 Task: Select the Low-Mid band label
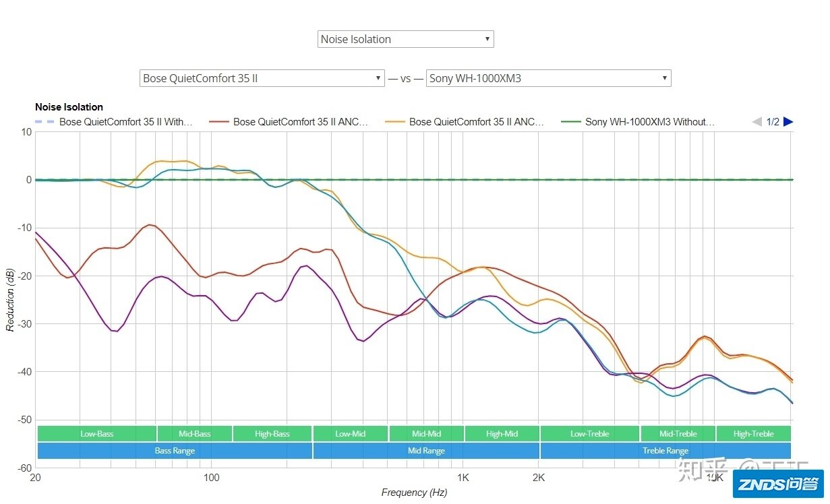point(351,434)
